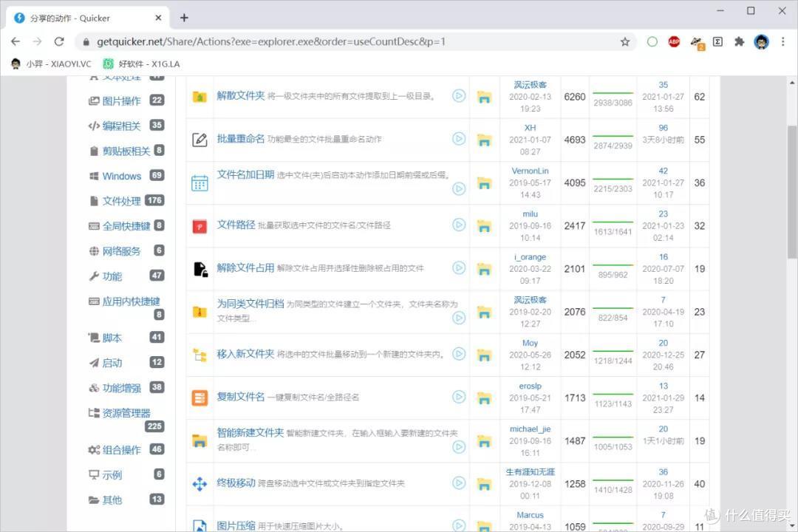Click the blue move-arrows icon of 终极移动
This screenshot has width=798, height=532.
(x=199, y=484)
